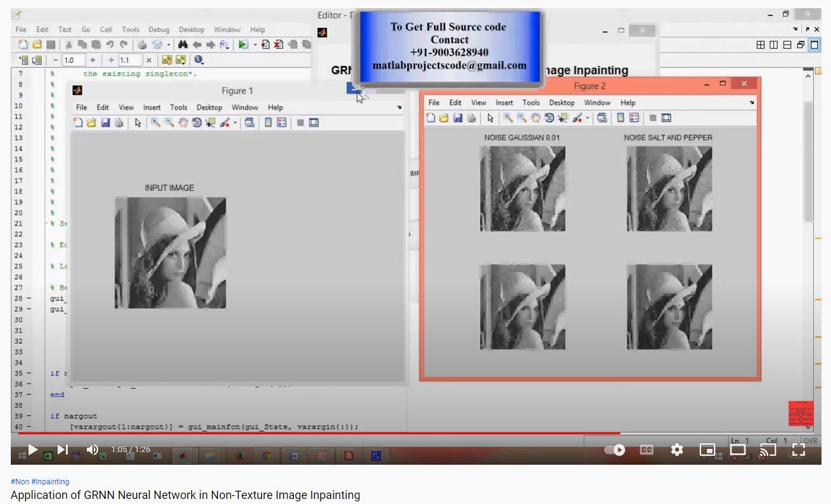The image size is (831, 504).
Task: Click Save icon in Figure 2 toolbar
Action: tap(458, 118)
